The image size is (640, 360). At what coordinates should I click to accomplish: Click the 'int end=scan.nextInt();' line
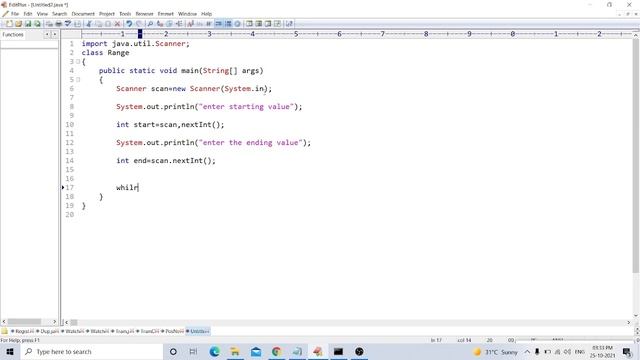point(166,160)
